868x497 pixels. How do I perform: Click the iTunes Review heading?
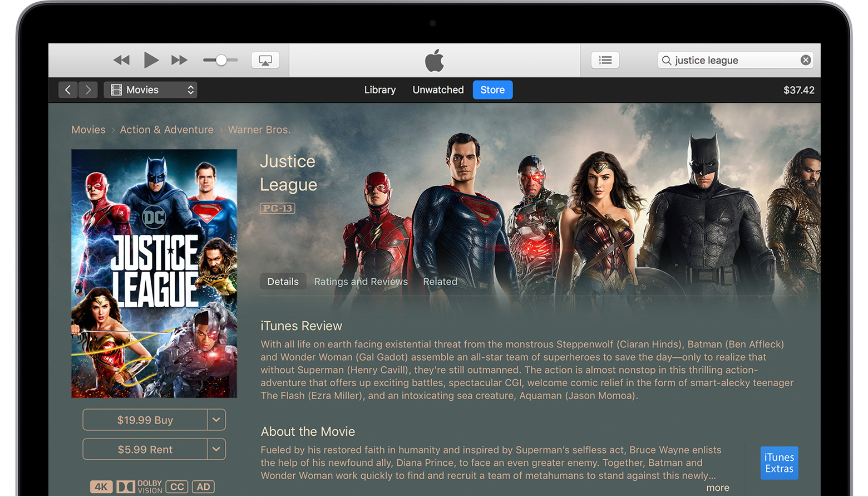[x=301, y=326]
